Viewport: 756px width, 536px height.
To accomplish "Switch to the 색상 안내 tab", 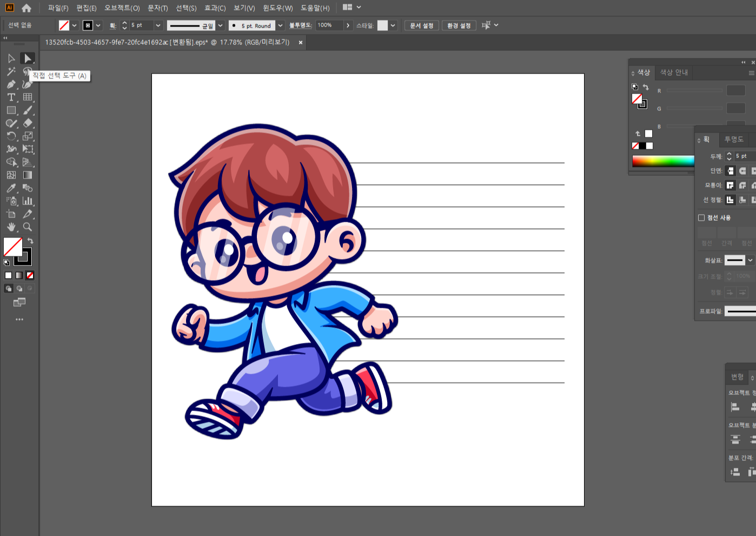I will 674,72.
